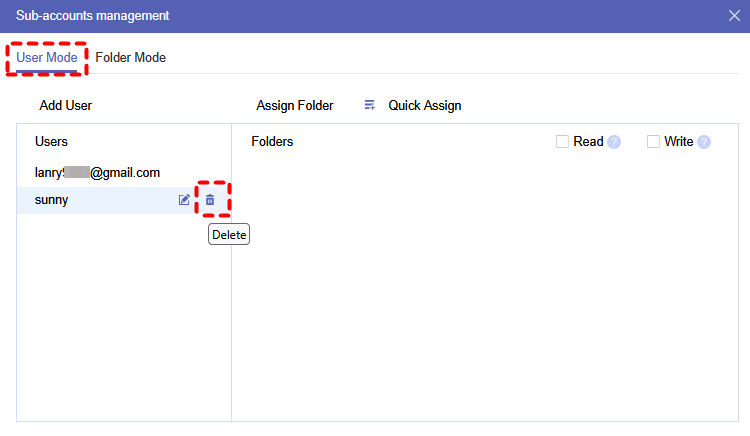Image resolution: width=750 pixels, height=436 pixels.
Task: Click the Quick Assign list icon
Action: coord(370,105)
